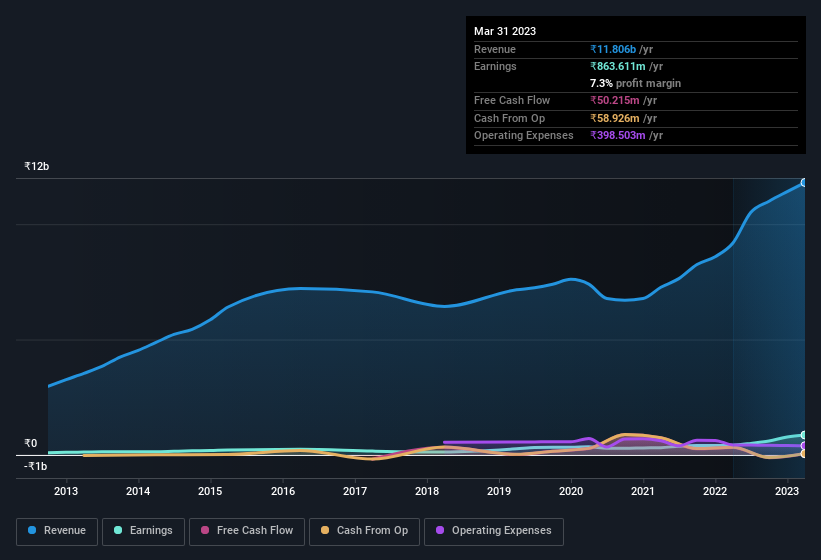Click the 2015 x-axis label
Screen dimensions: 821x560
[210, 491]
